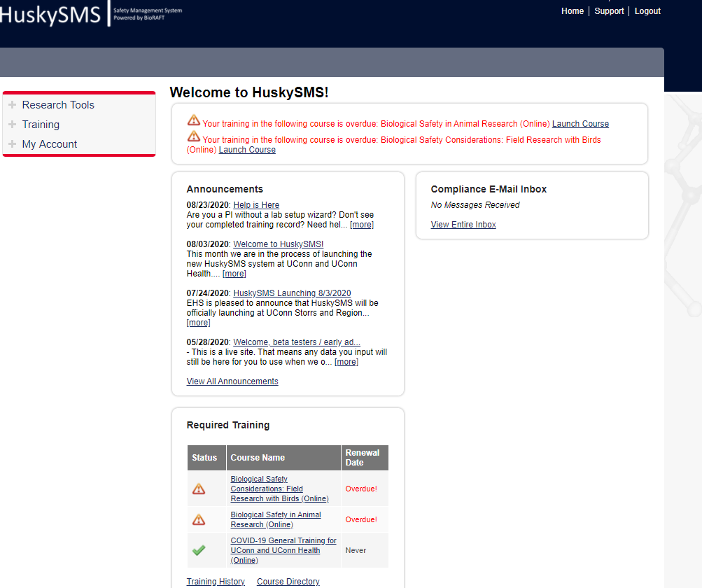
Task: Click the Compliance E-Mail Inbox heading
Action: coord(489,189)
